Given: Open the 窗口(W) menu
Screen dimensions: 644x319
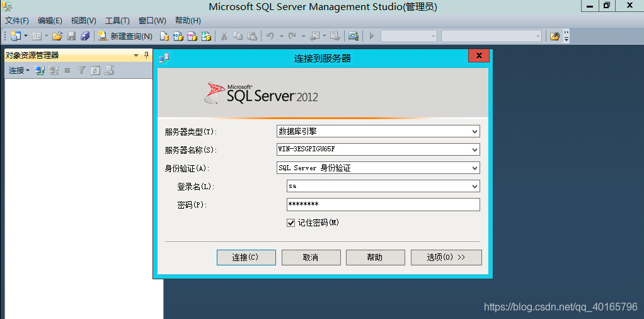Looking at the screenshot, I should pyautogui.click(x=152, y=21).
